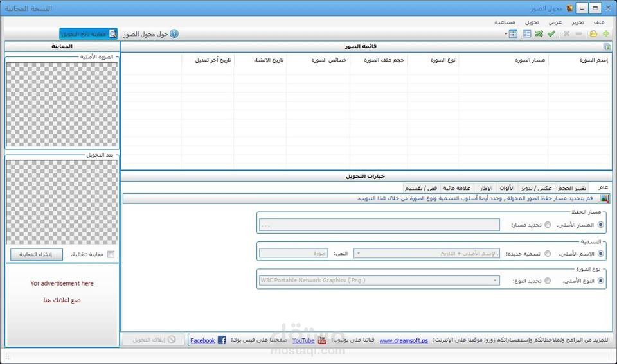Viewport: 617px width, 364px height.
Task: Switch to the الألوان tab
Action: [507, 188]
